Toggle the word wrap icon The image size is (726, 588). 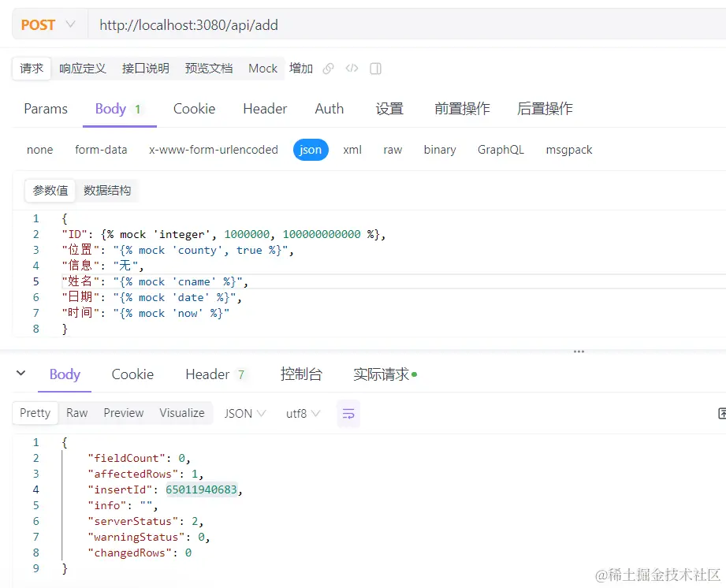[x=348, y=414]
